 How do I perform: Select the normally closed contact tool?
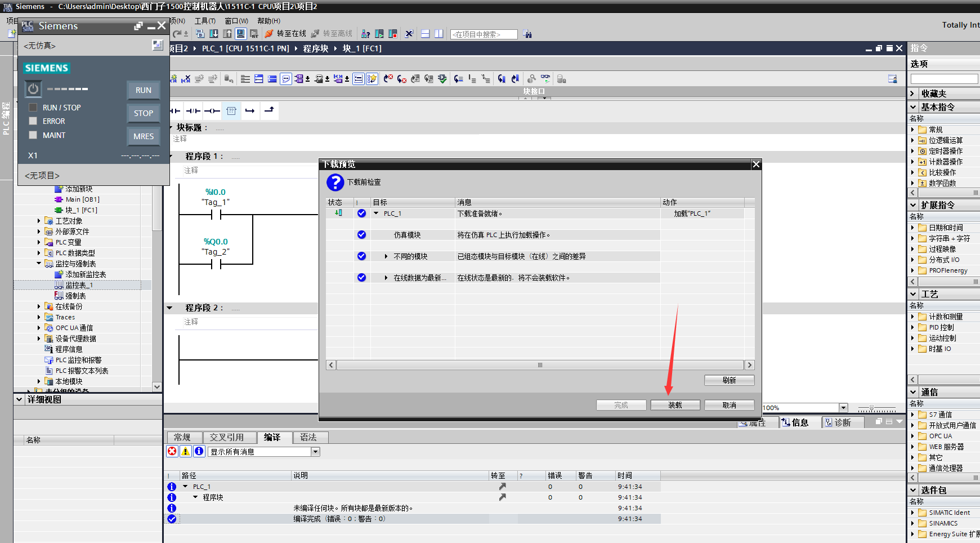pyautogui.click(x=194, y=111)
